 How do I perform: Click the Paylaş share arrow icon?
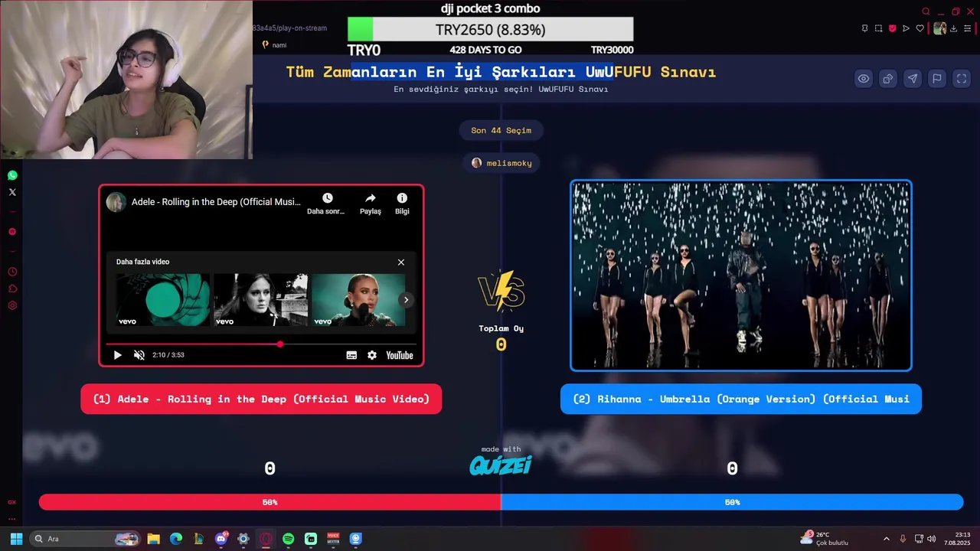371,198
